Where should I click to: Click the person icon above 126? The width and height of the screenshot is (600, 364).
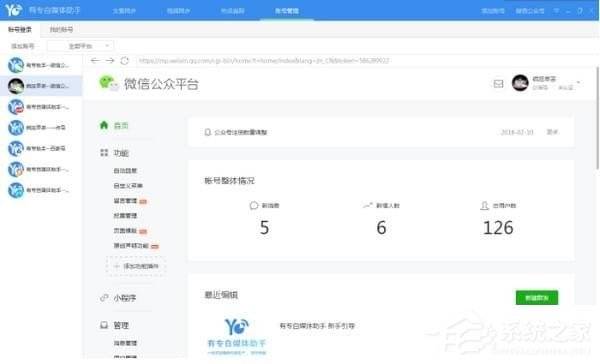click(x=484, y=206)
